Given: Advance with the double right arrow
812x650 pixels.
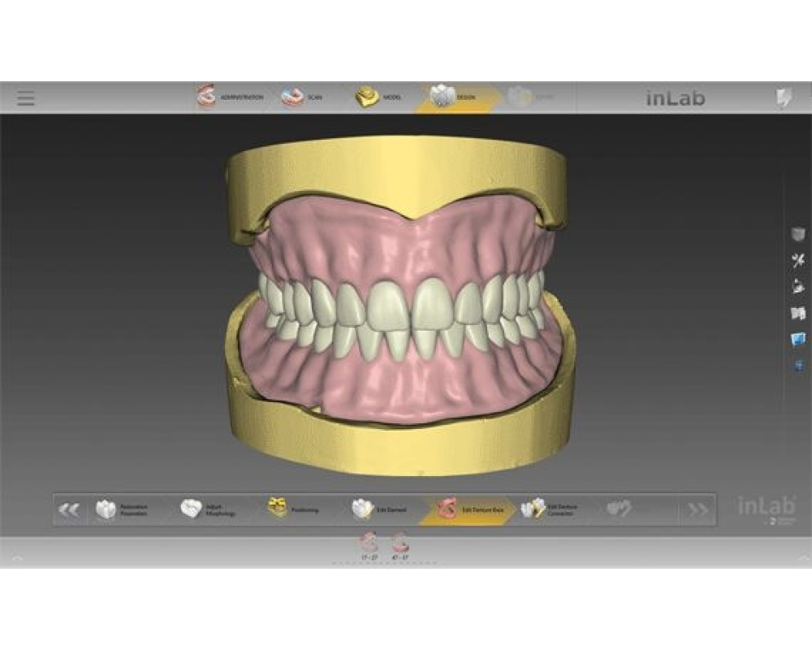Looking at the screenshot, I should click(x=698, y=510).
